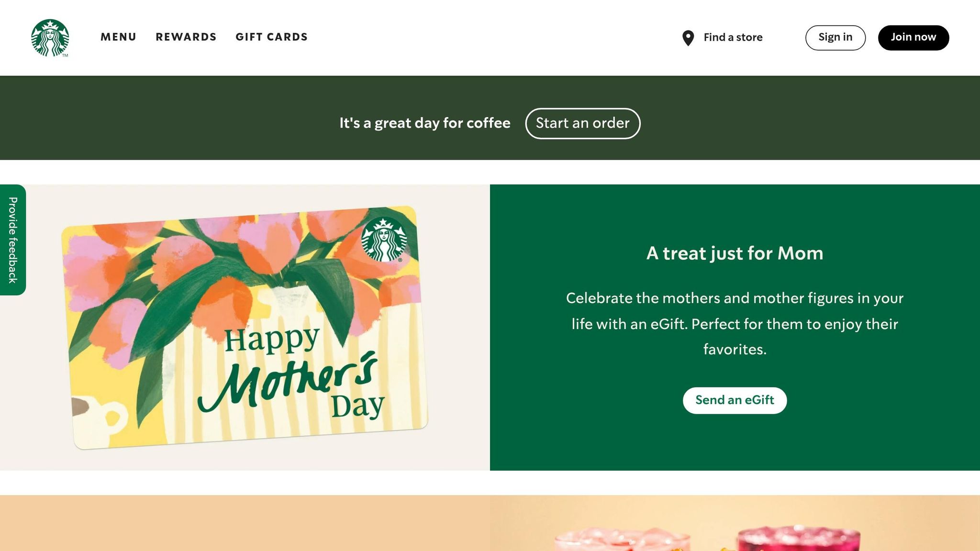The image size is (980, 551).
Task: Click the Starbucks siren logo in header
Action: click(50, 38)
